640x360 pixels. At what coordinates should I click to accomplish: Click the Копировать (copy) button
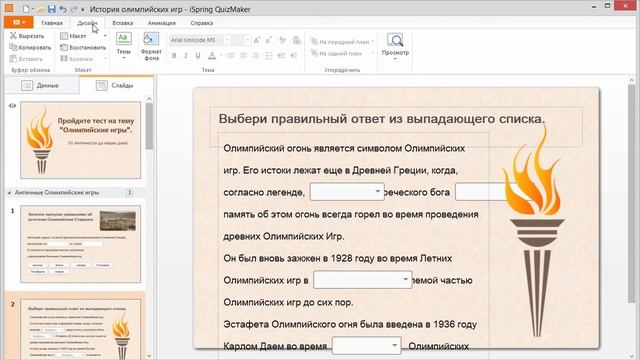pyautogui.click(x=30, y=47)
